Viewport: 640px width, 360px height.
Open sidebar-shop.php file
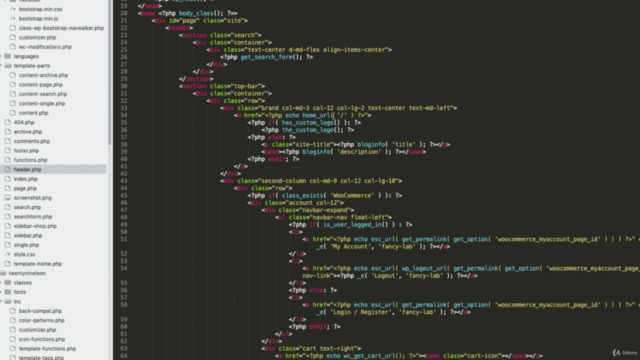point(35,226)
